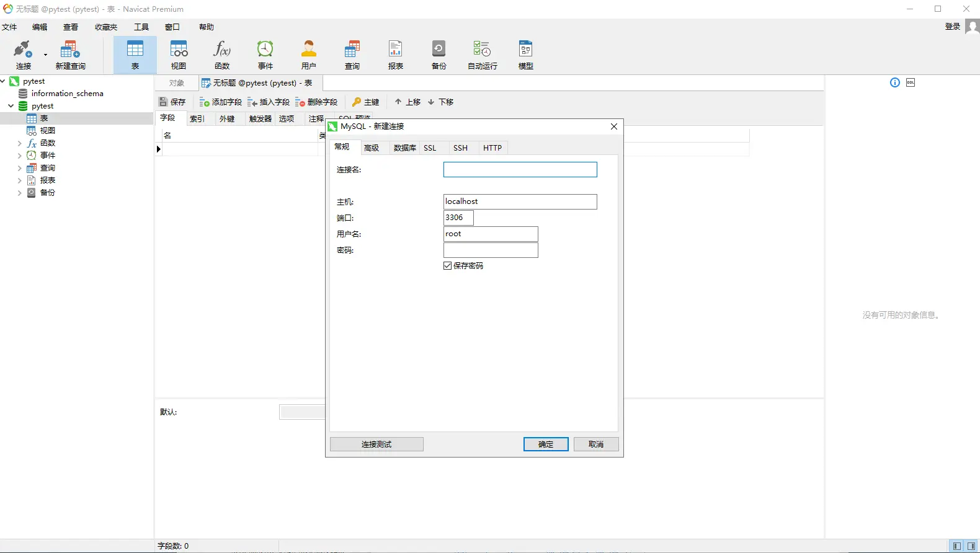Click the 取消 (Cancel) button
Image resolution: width=980 pixels, height=553 pixels.
pos(596,444)
